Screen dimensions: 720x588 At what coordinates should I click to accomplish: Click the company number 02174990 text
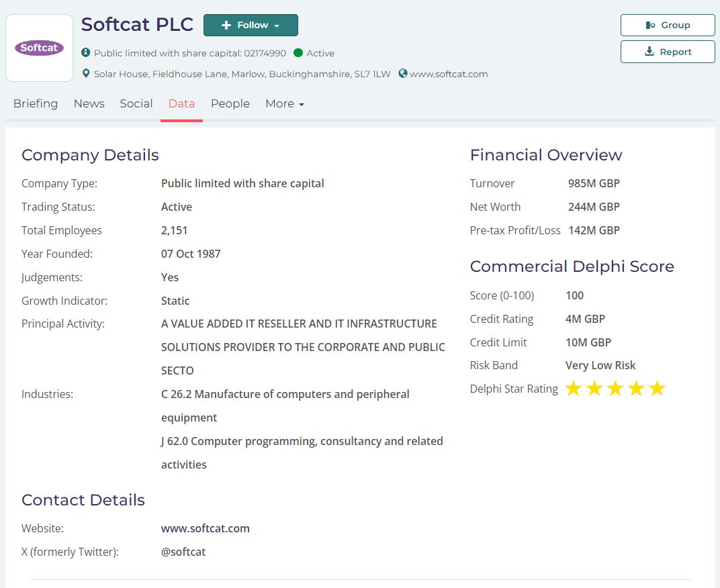click(265, 53)
